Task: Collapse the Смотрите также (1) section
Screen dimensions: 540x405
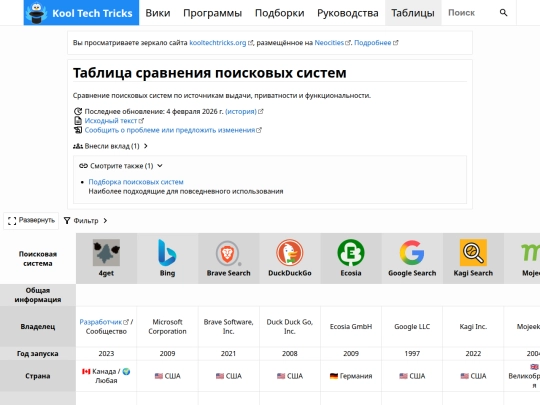Action: [x=121, y=166]
